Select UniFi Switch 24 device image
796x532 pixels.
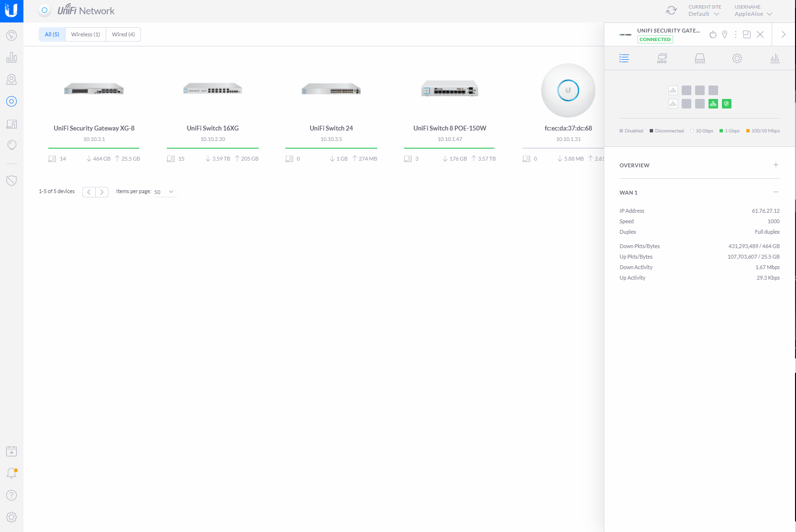331,89
